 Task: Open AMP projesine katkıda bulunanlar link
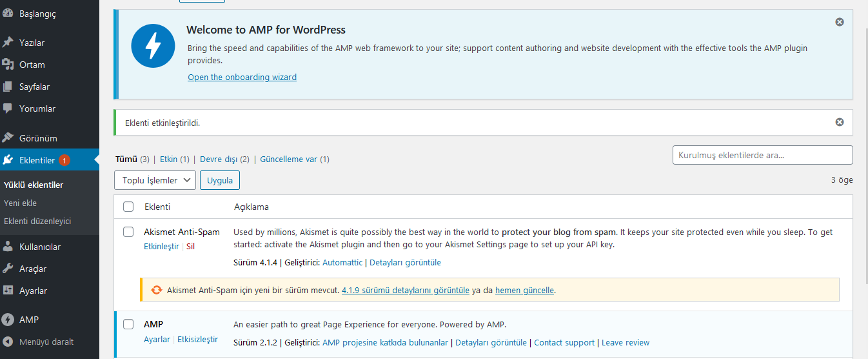[385, 342]
